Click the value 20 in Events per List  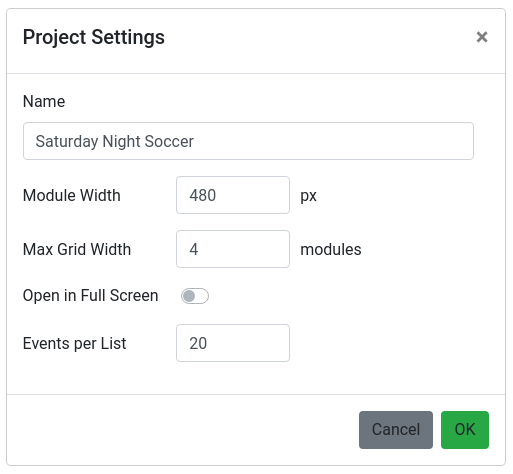pyautogui.click(x=198, y=343)
